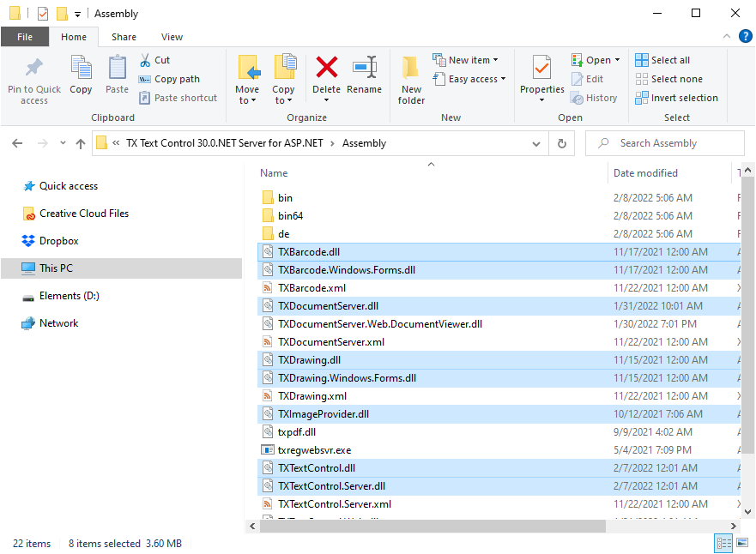
Task: Rename the selected item
Action: pos(364,75)
